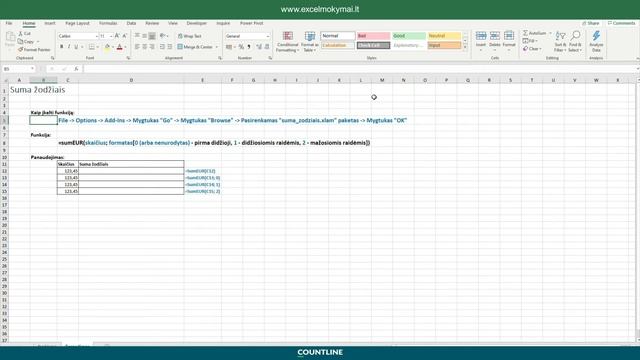Toggle underline formatting
This screenshot has width=640, height=360.
[76, 47]
